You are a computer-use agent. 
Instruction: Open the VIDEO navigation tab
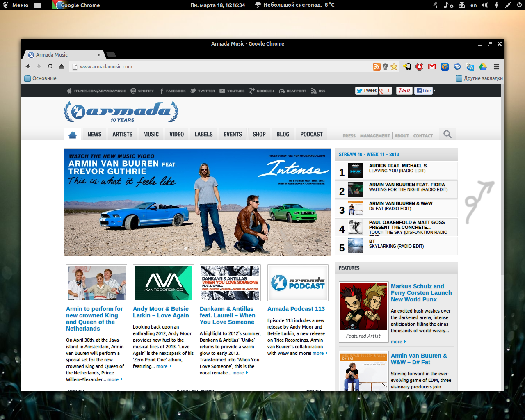[x=177, y=134]
